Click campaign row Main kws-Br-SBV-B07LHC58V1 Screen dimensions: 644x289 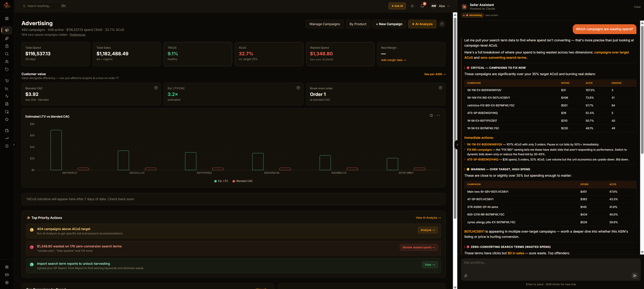[550, 192]
